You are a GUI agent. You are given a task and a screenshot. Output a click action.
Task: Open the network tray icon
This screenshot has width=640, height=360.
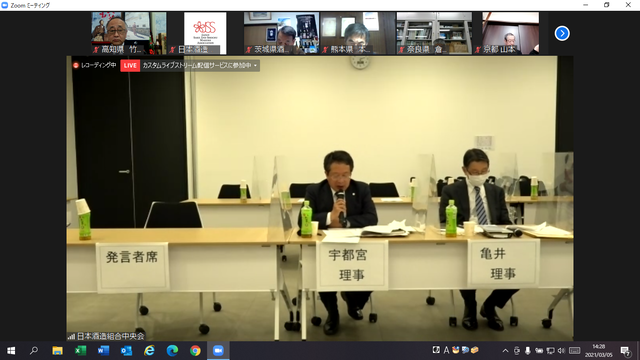[550, 351]
